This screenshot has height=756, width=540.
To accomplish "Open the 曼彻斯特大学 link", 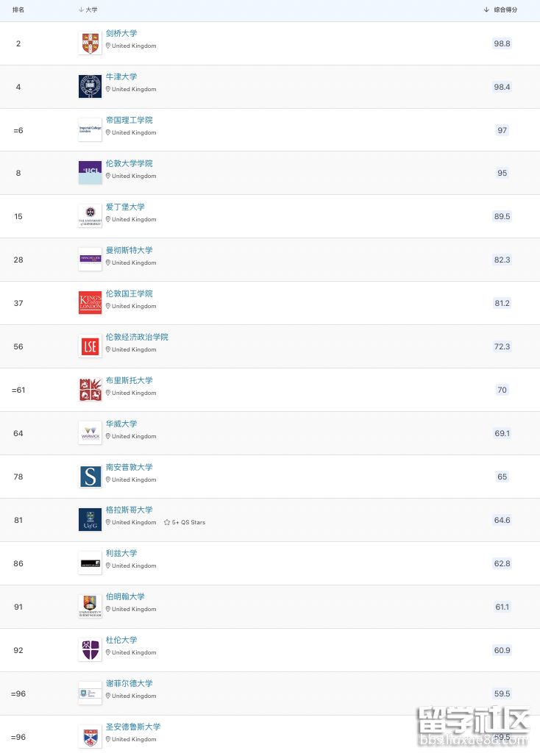I will 129,250.
